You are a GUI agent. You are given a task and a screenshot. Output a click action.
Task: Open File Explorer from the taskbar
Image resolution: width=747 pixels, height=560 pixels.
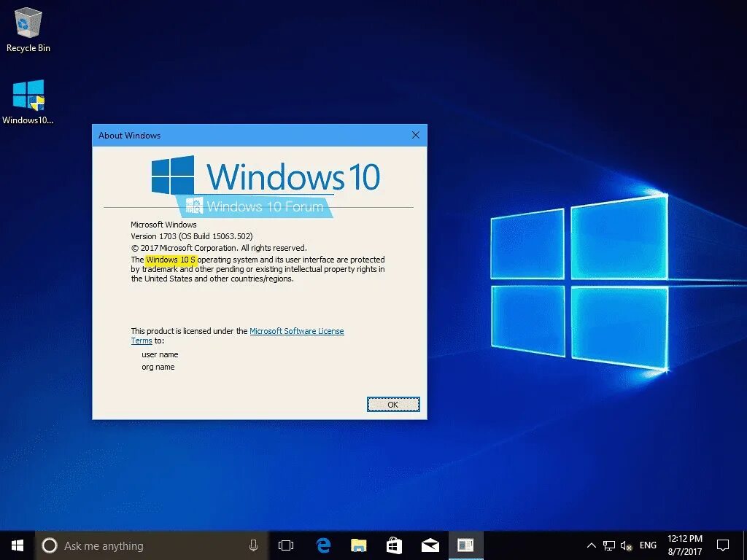pyautogui.click(x=358, y=545)
